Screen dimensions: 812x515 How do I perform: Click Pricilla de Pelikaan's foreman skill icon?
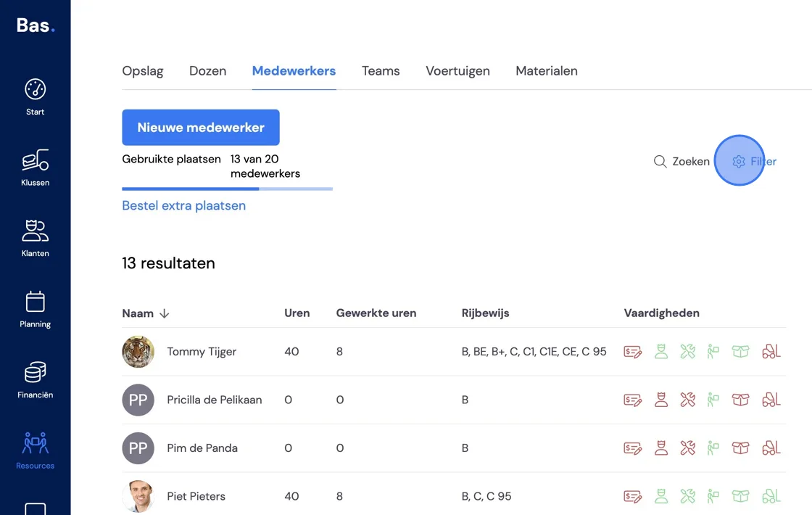[x=660, y=400]
